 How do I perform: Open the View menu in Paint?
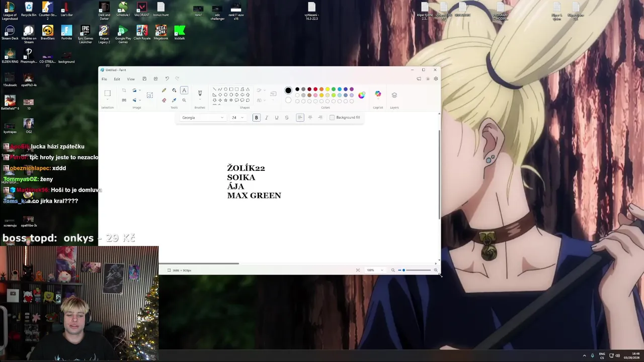(131, 79)
